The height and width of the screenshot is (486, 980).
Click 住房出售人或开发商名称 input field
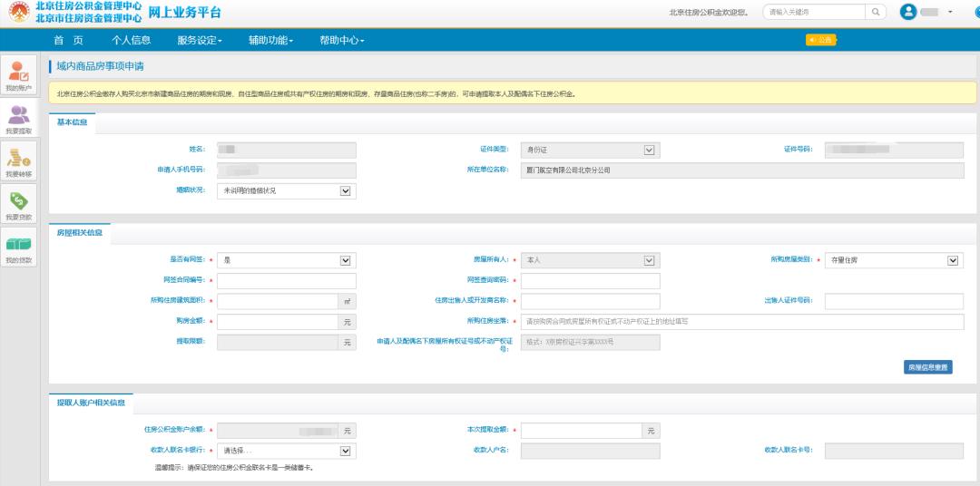590,302
